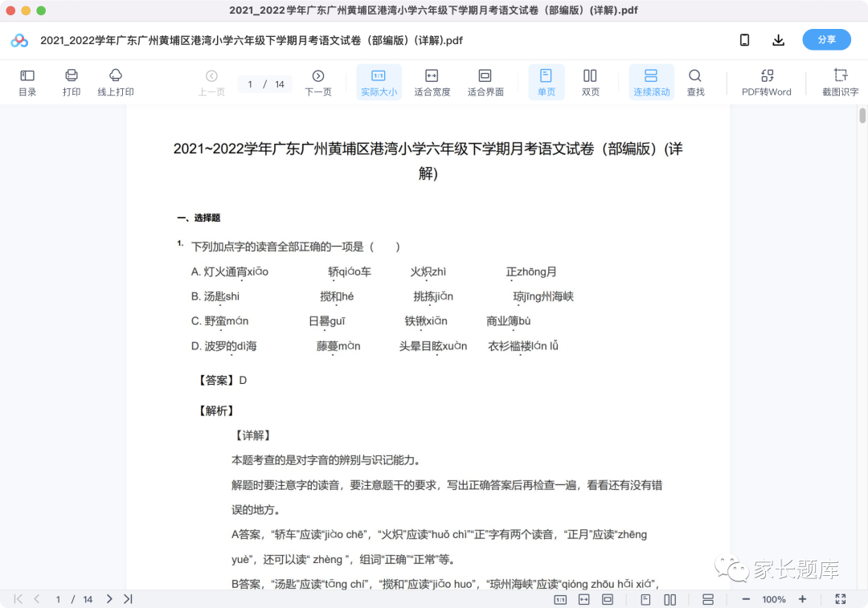The image size is (868, 608).
Task: Click single page icon in bottom bar
Action: (x=645, y=600)
